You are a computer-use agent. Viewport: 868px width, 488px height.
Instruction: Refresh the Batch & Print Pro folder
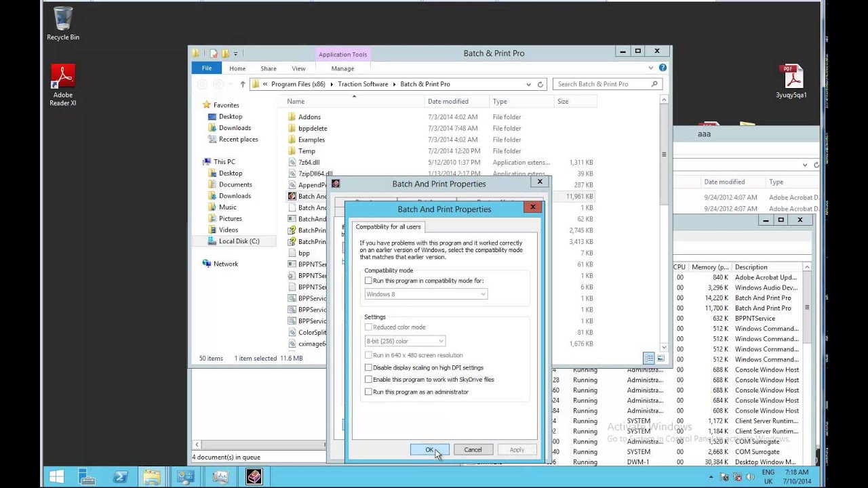click(x=540, y=84)
